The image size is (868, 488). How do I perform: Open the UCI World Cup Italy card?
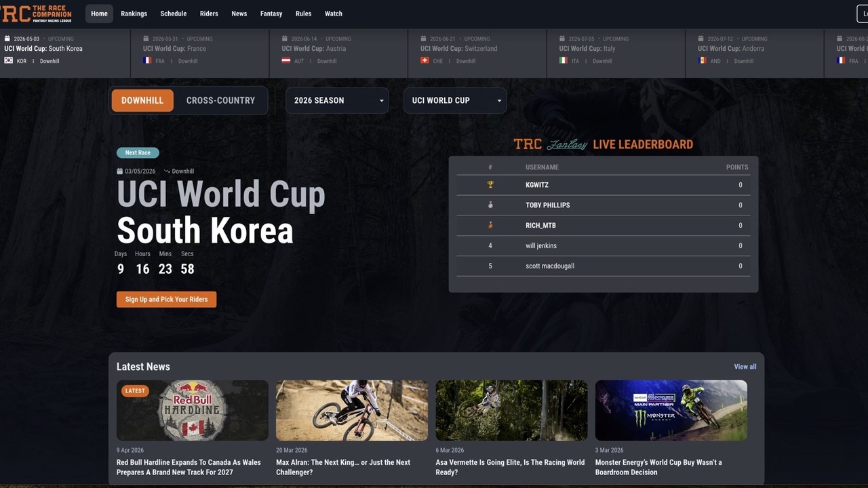tap(616, 53)
